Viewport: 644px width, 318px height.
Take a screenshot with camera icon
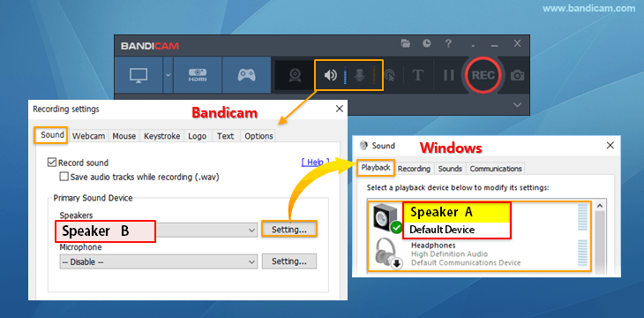pos(517,75)
